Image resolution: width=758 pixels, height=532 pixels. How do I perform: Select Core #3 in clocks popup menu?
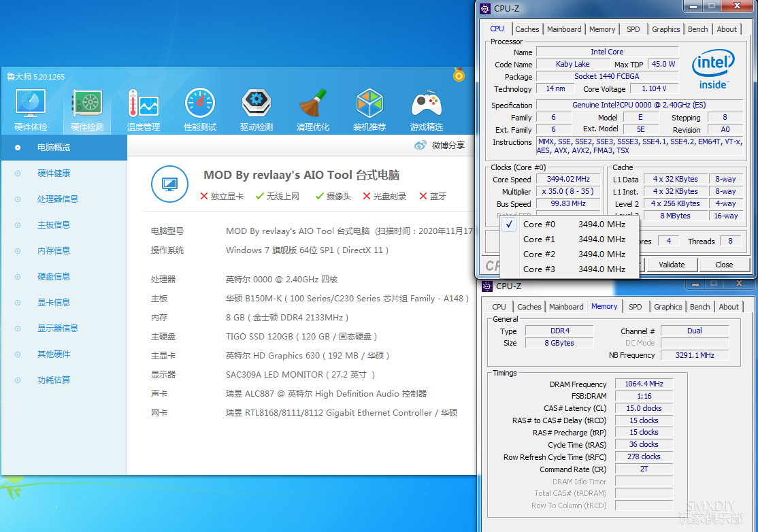(570, 269)
